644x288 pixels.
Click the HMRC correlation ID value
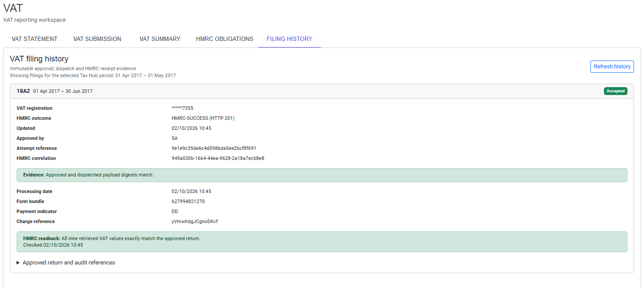coord(218,158)
